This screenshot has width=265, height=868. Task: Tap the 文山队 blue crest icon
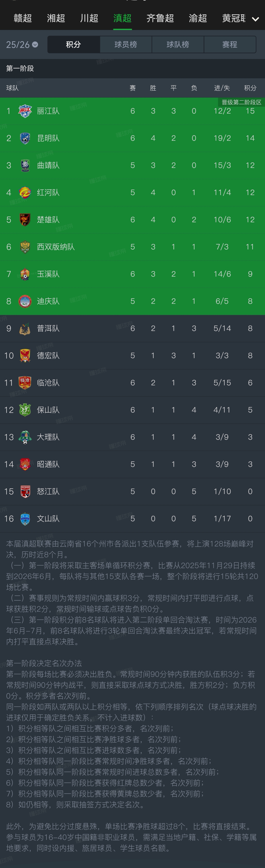(25, 519)
